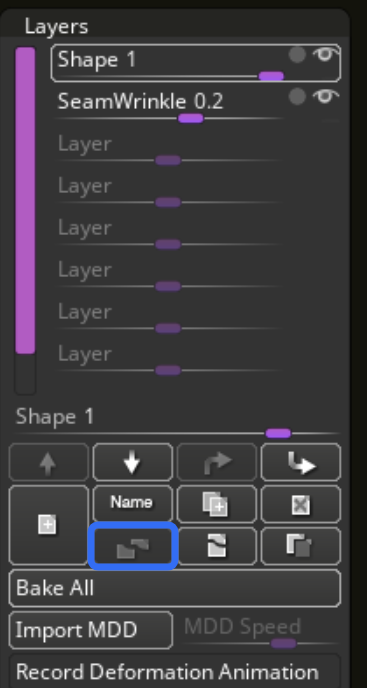Toggle the record dot on Shape 1 layer
The image size is (367, 688).
tap(297, 55)
